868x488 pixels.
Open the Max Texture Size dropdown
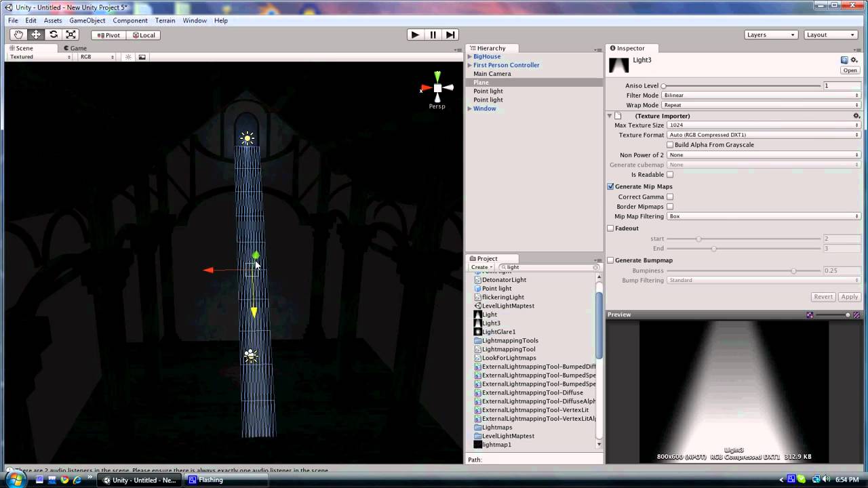[x=764, y=125]
